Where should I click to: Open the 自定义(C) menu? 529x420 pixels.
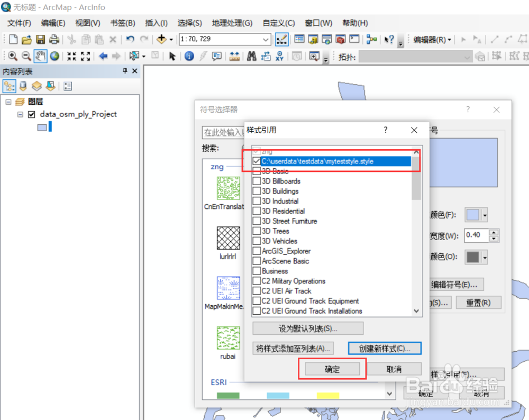tap(279, 23)
